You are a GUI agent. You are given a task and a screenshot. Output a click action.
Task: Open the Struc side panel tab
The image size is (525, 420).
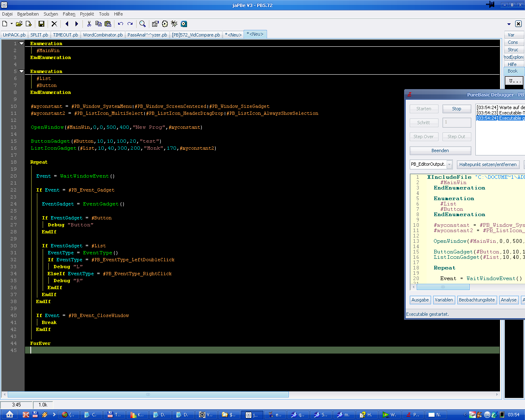(513, 50)
